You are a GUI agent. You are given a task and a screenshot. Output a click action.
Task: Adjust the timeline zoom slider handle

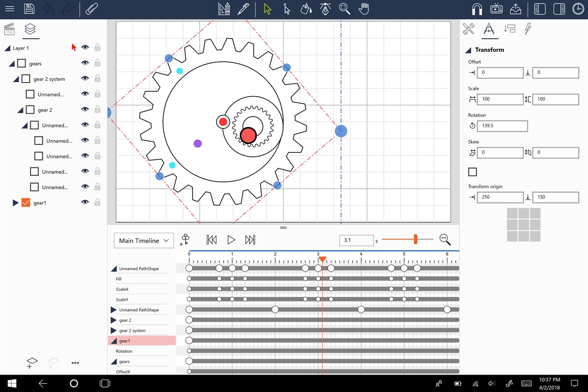tap(415, 240)
